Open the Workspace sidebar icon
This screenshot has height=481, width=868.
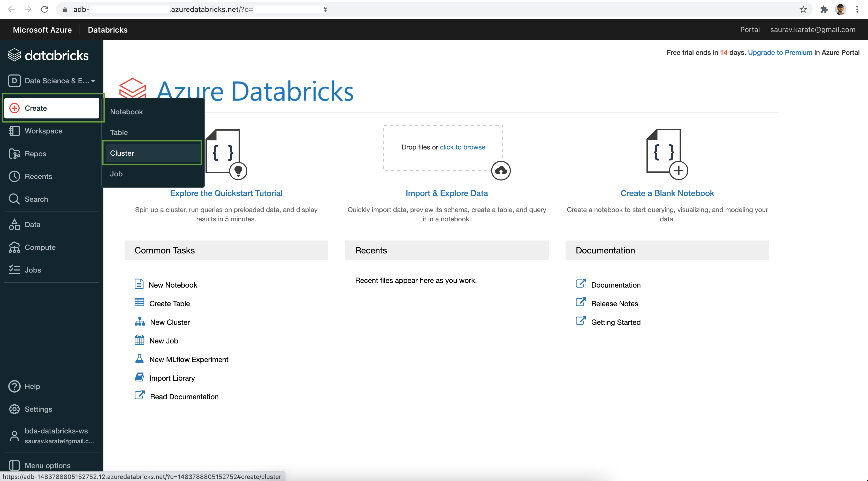click(14, 131)
